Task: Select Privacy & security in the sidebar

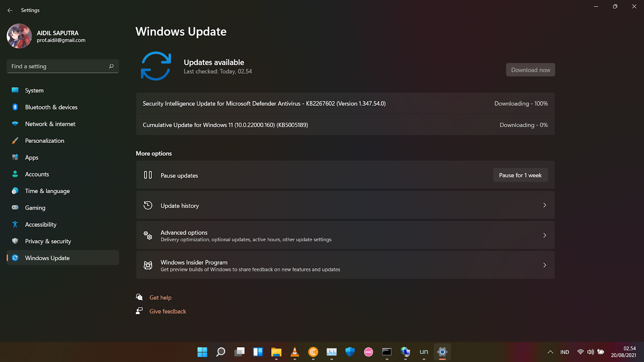Action: tap(63, 241)
